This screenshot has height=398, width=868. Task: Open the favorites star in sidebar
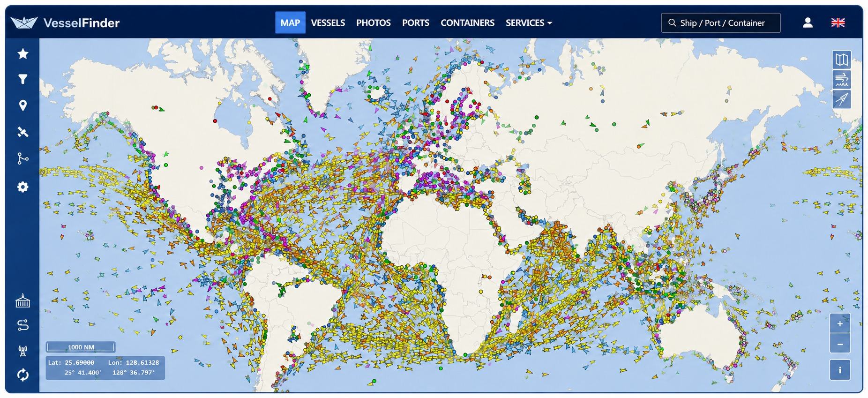click(x=22, y=54)
